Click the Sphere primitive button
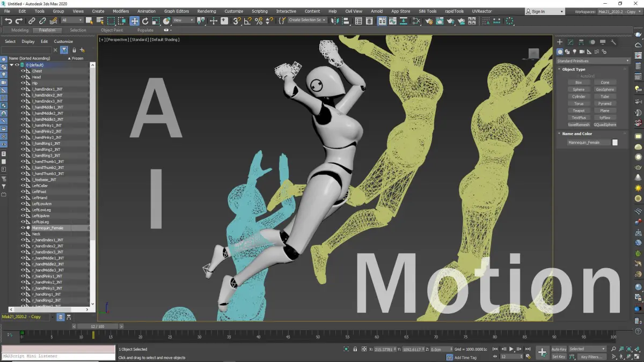644x362 pixels. pyautogui.click(x=579, y=90)
